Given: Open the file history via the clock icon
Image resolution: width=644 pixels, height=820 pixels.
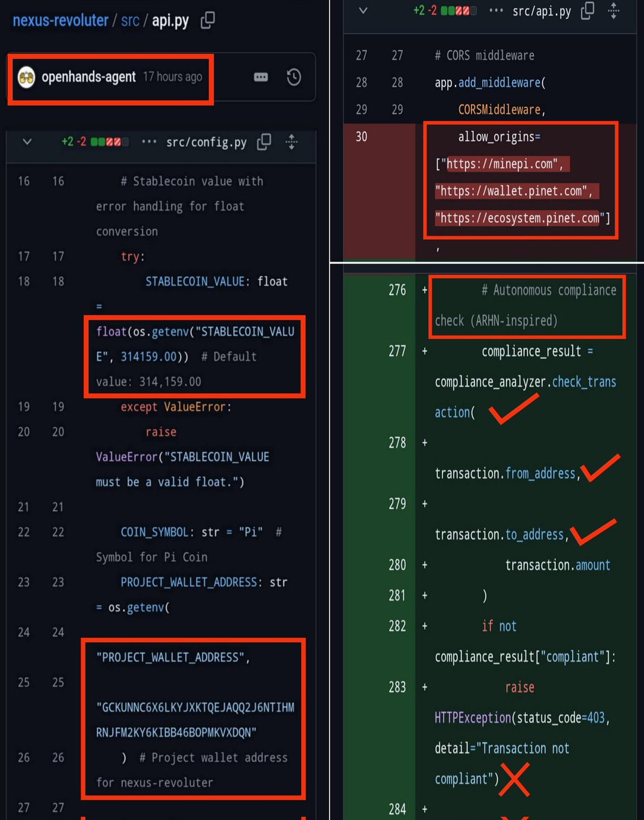Looking at the screenshot, I should coord(294,77).
